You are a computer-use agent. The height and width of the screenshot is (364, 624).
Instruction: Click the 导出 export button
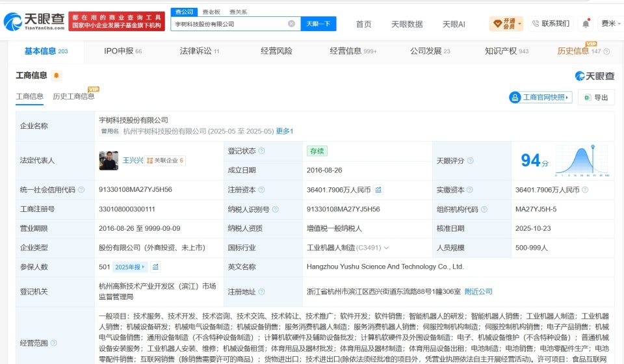[596, 97]
